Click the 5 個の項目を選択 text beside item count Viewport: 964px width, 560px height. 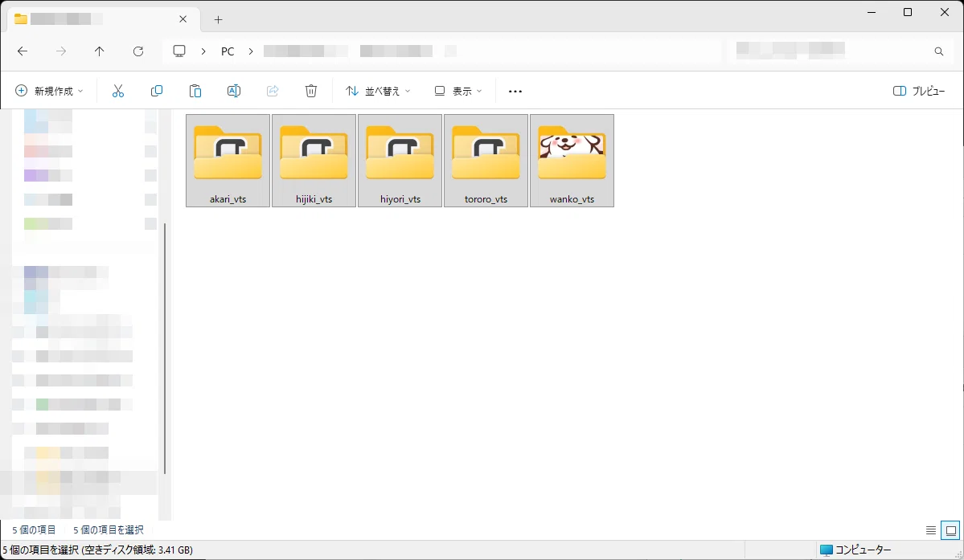(x=109, y=530)
